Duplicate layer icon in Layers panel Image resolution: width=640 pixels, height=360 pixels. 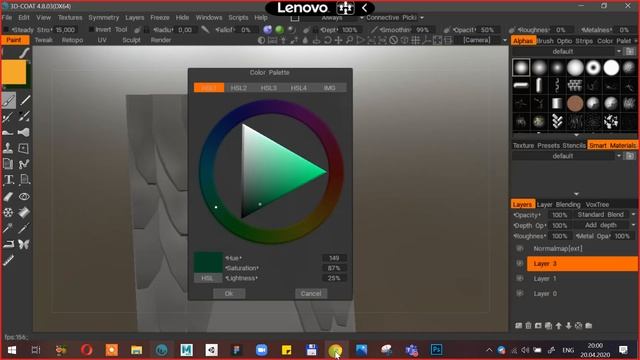pyautogui.click(x=549, y=326)
